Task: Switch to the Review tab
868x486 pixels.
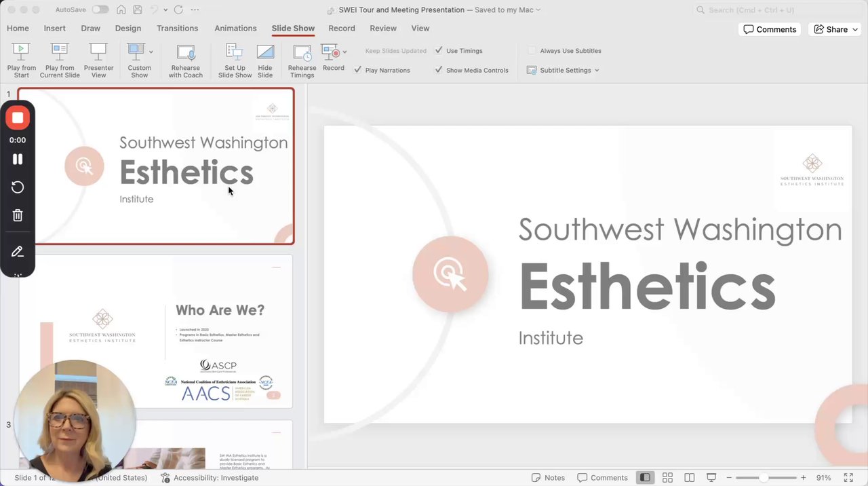Action: point(383,29)
